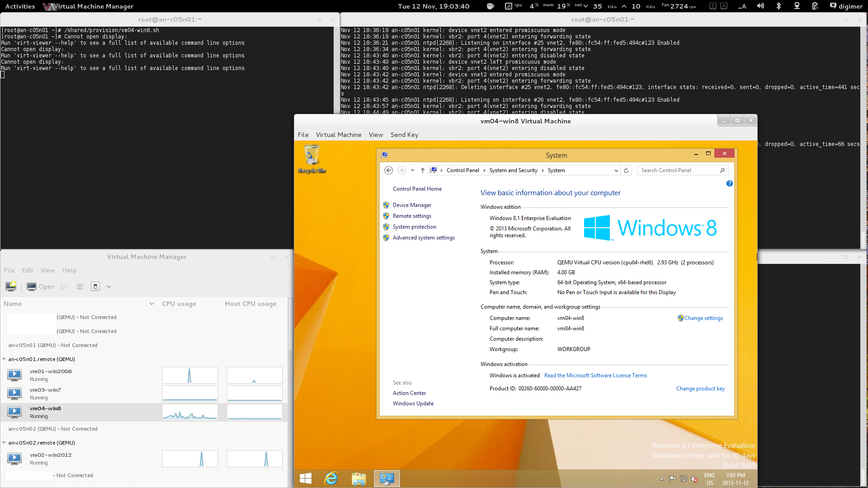Select the vm04-win8 virtual machine row
Image resolution: width=868 pixels, height=488 pixels.
click(144, 412)
